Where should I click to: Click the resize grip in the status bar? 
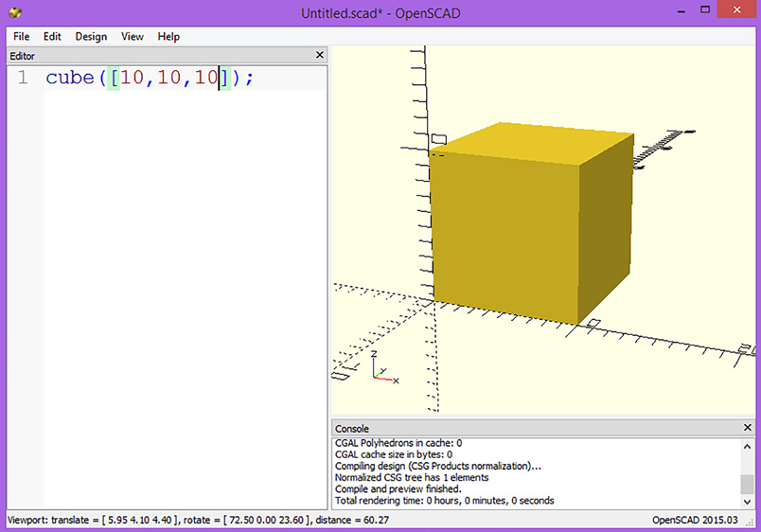pyautogui.click(x=750, y=523)
